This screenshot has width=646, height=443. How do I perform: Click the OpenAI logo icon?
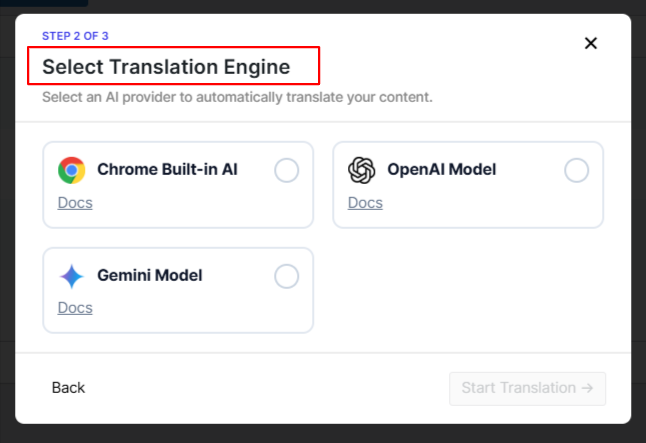point(361,170)
